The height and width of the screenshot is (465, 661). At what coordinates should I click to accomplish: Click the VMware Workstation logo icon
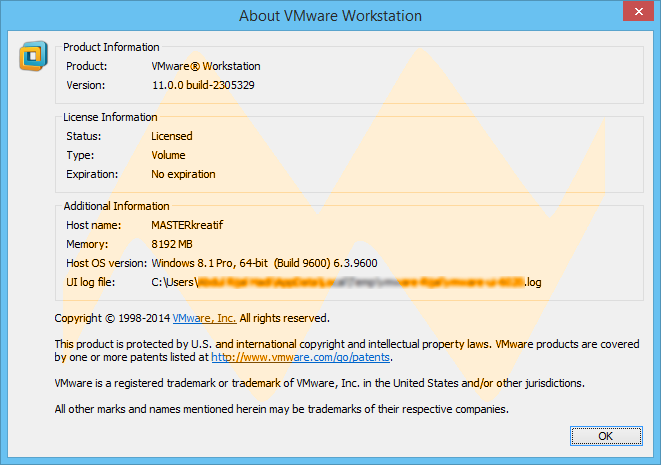(33, 56)
